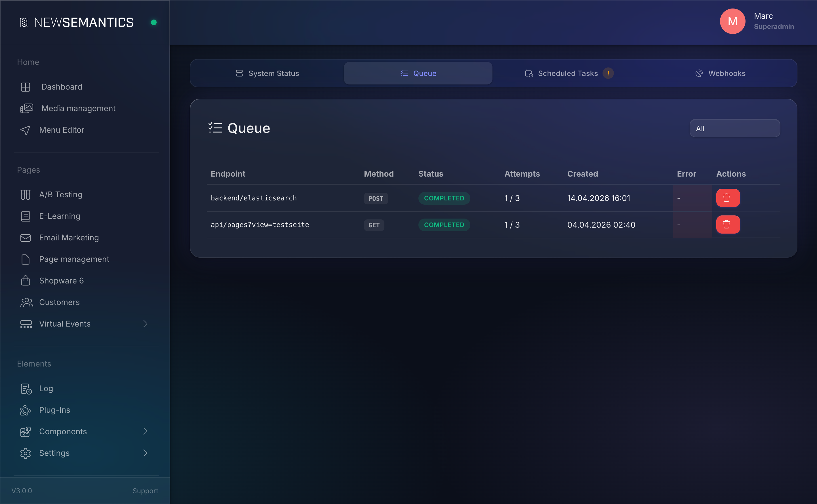The height and width of the screenshot is (504, 817).
Task: Click the E-Learning document icon
Action: (25, 216)
